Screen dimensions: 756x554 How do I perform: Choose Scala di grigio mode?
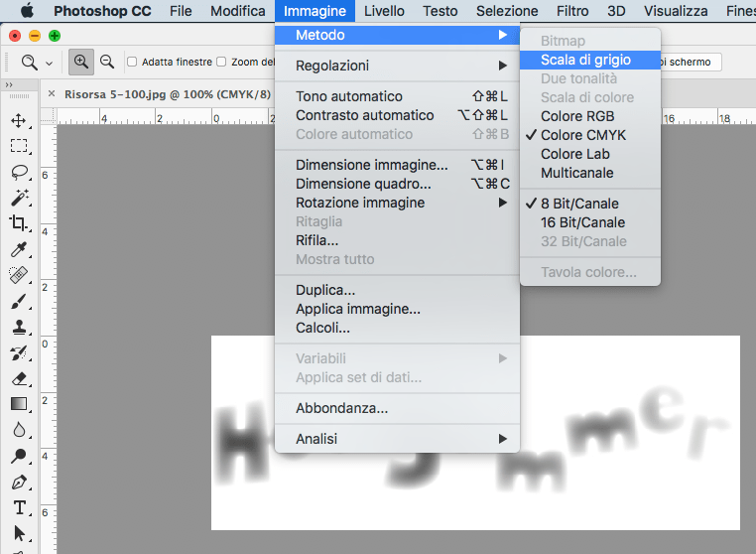pyautogui.click(x=590, y=60)
